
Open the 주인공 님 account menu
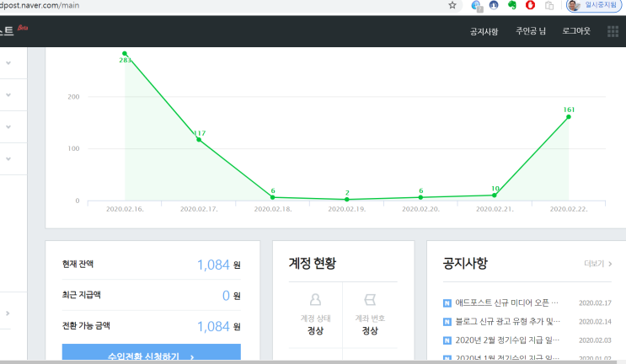point(531,31)
